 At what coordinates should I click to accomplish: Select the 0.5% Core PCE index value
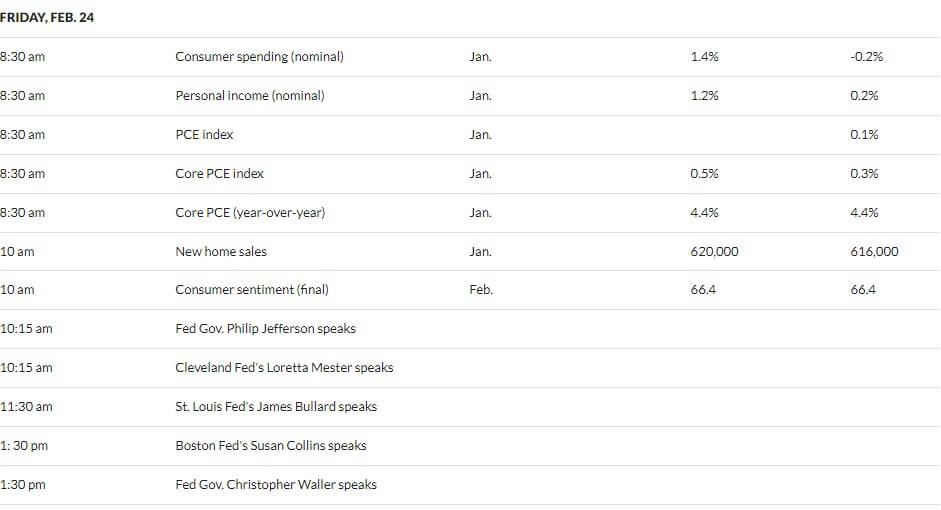coord(704,173)
